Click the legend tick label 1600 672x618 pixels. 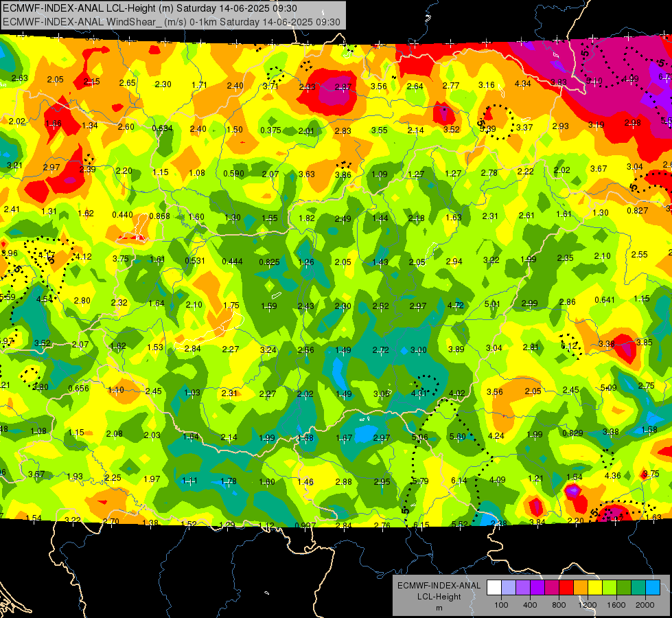(616, 605)
